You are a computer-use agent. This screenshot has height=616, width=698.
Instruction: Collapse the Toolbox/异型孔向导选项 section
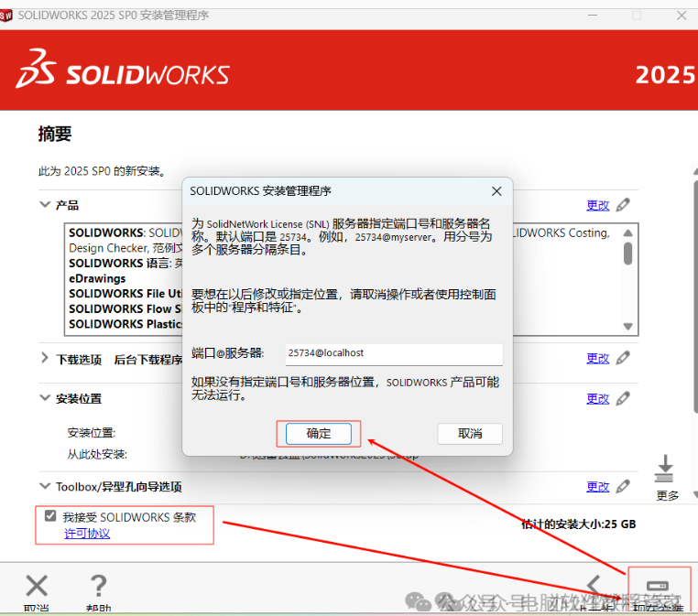coord(45,486)
